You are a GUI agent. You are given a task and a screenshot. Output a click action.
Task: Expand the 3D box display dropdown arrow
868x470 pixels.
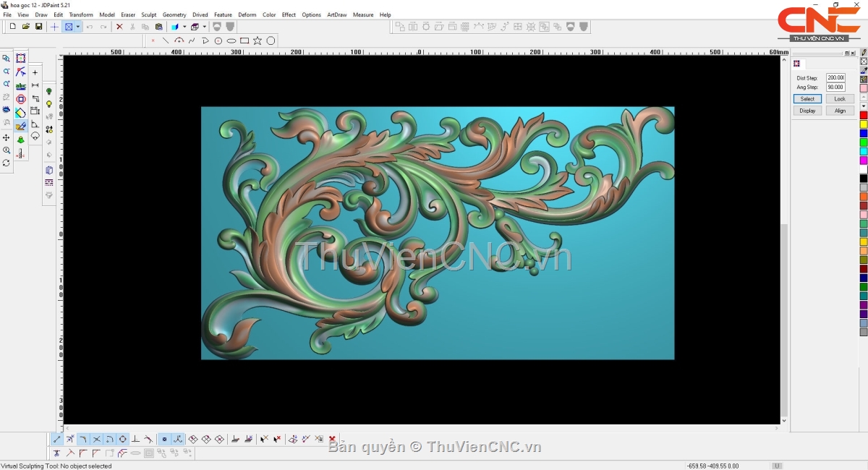(x=205, y=27)
